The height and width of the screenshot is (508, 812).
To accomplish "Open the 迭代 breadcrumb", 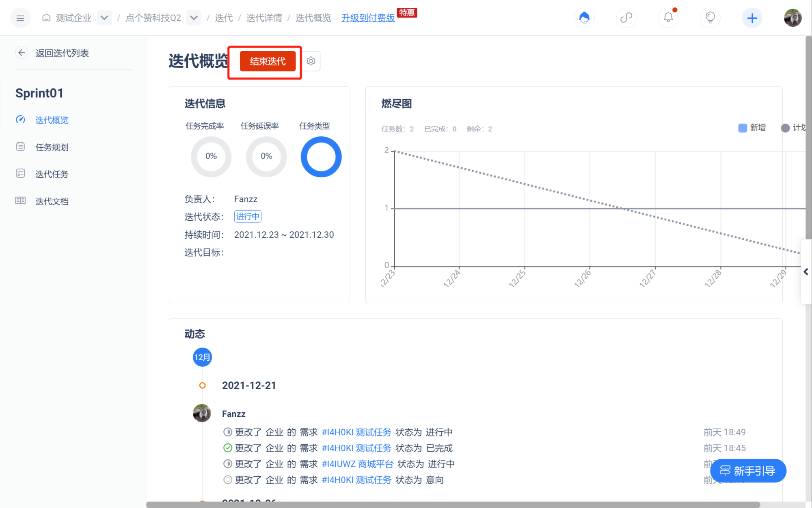I will tap(224, 18).
